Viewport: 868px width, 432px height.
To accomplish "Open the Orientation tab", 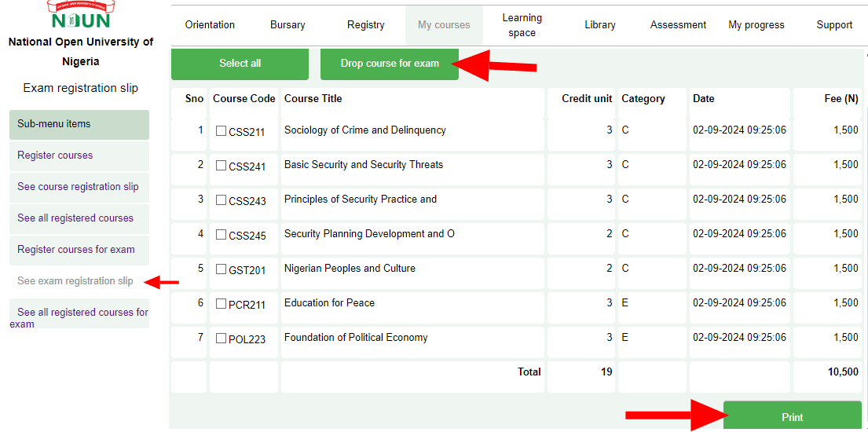I will (210, 25).
